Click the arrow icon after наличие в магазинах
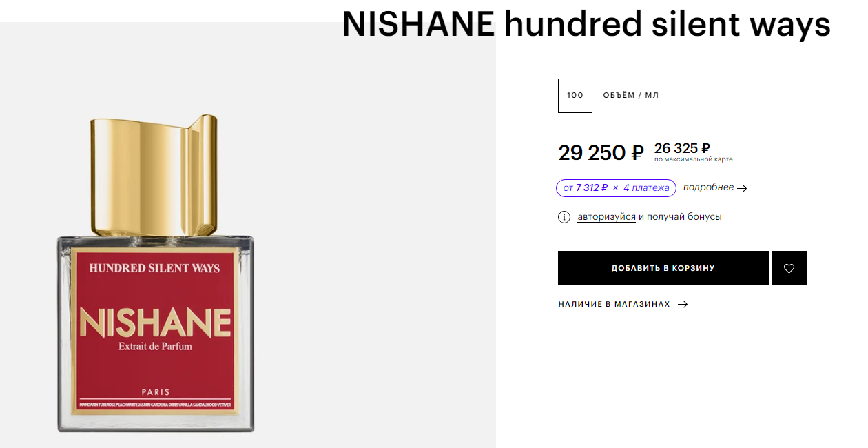Screen dimensions: 868x448 coord(683,304)
